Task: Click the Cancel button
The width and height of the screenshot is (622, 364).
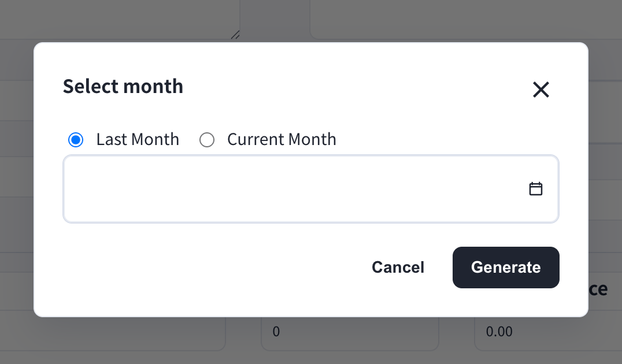Action: [398, 268]
